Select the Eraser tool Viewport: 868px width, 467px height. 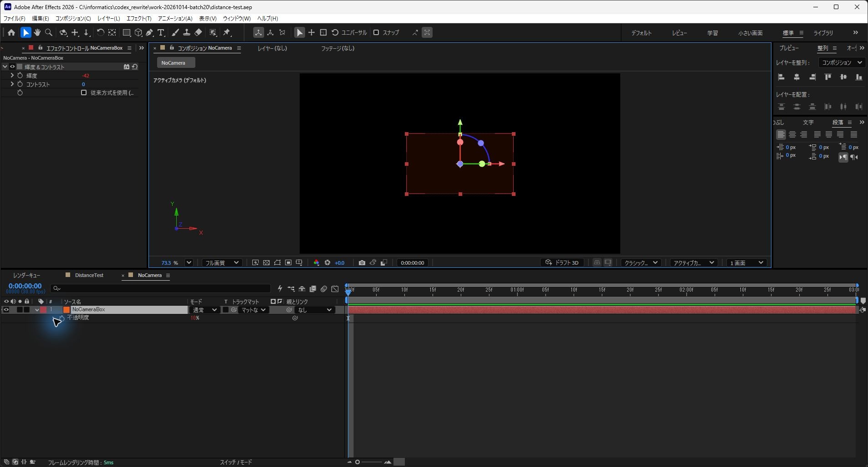198,32
